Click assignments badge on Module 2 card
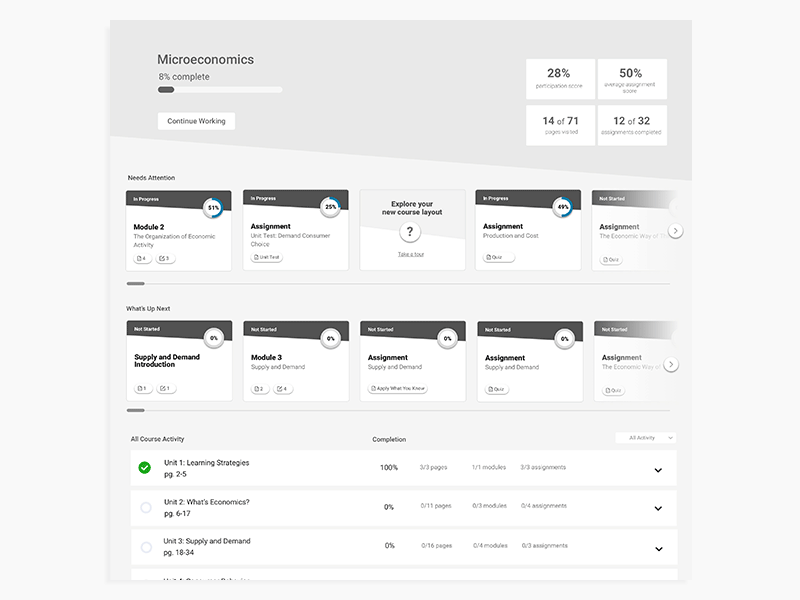This screenshot has height=600, width=800. [164, 259]
